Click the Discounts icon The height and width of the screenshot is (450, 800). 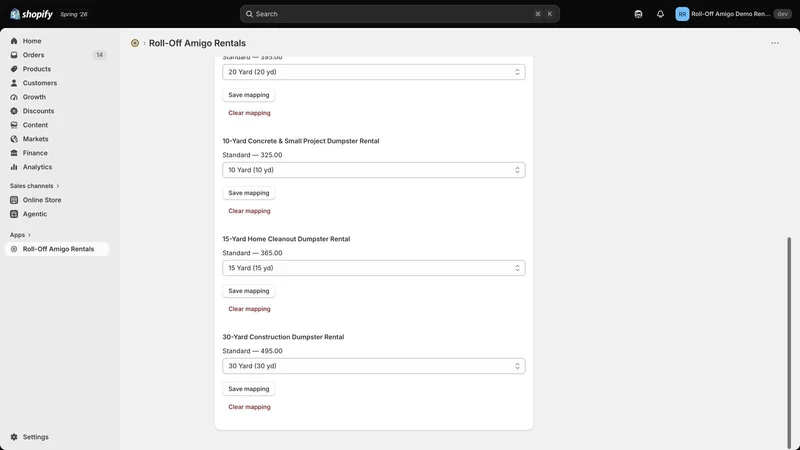(14, 111)
